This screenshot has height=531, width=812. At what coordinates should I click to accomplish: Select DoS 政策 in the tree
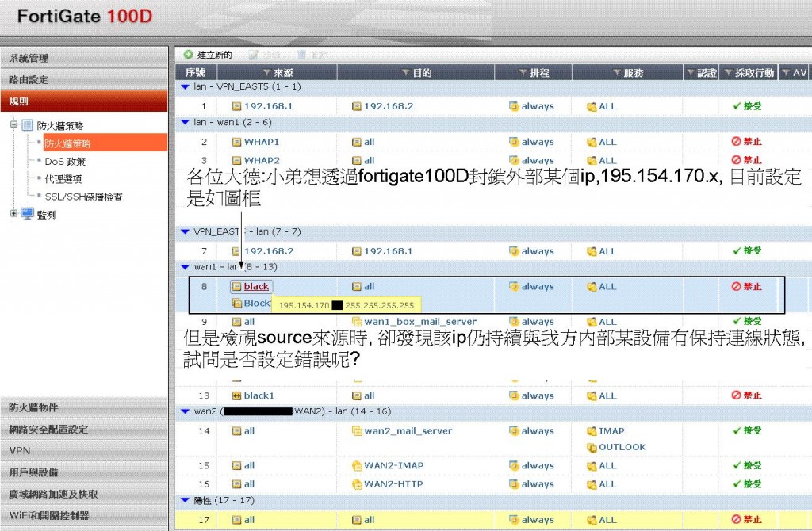click(65, 162)
